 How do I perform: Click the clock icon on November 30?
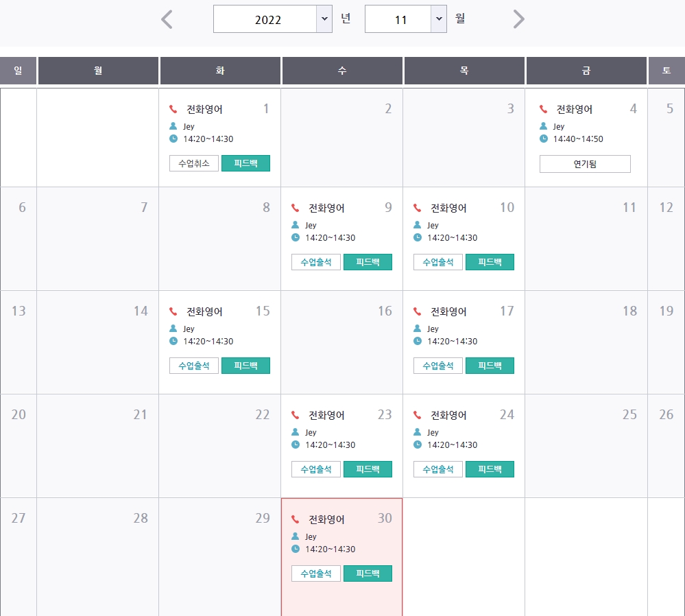tap(296, 549)
